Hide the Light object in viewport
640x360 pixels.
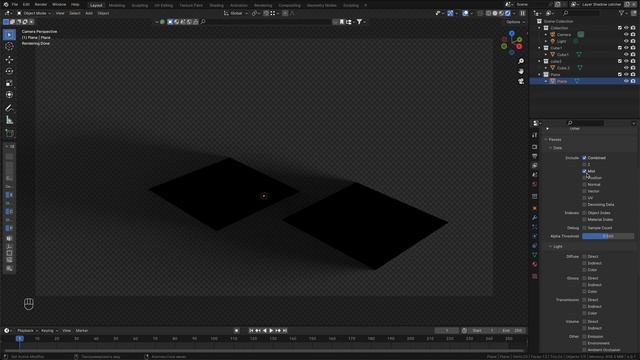pyautogui.click(x=626, y=41)
